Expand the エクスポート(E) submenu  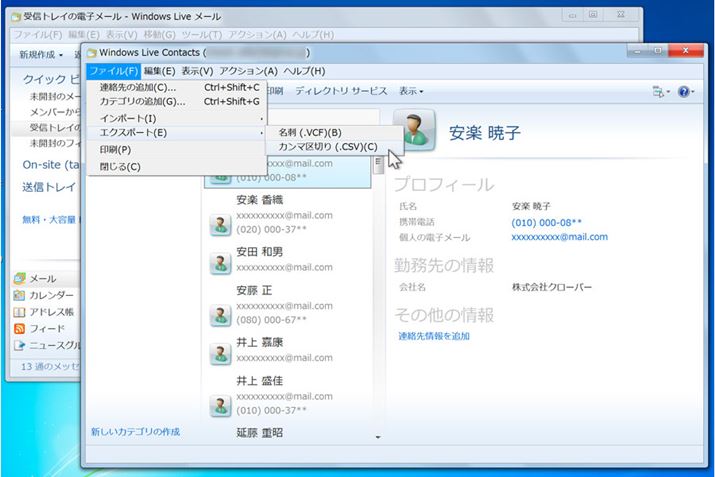click(x=176, y=133)
